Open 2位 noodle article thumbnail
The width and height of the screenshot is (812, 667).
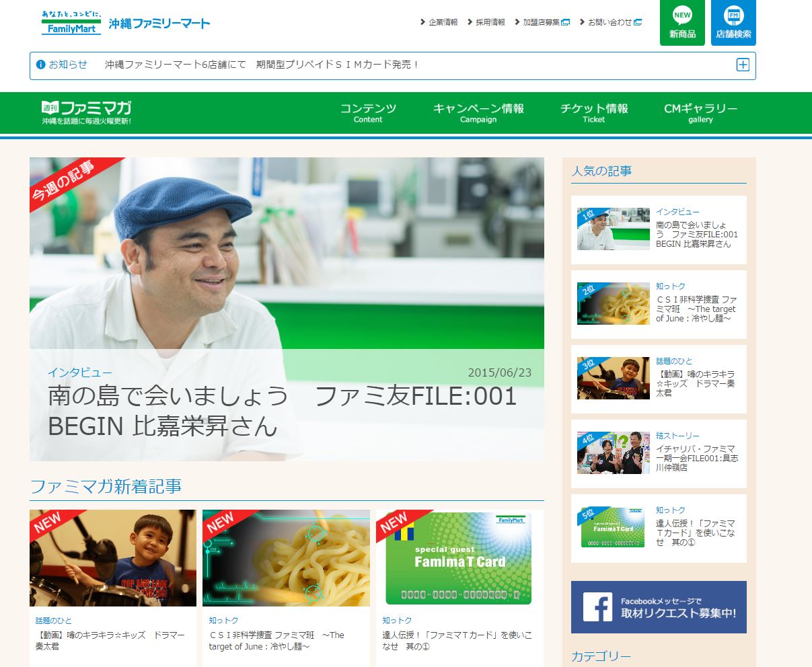click(614, 303)
